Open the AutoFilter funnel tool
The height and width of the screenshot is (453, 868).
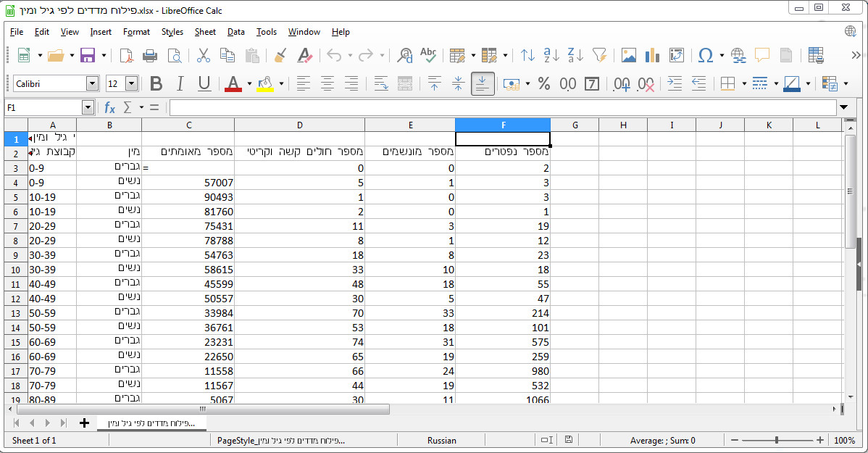(x=599, y=55)
